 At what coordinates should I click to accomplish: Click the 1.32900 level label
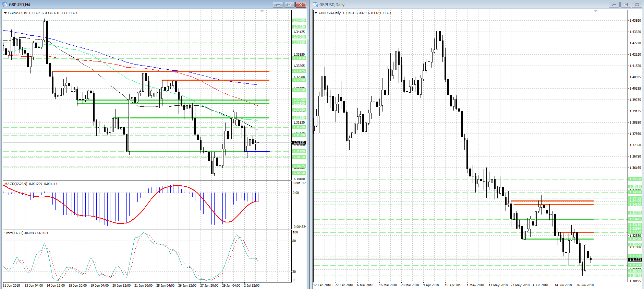point(299,80)
